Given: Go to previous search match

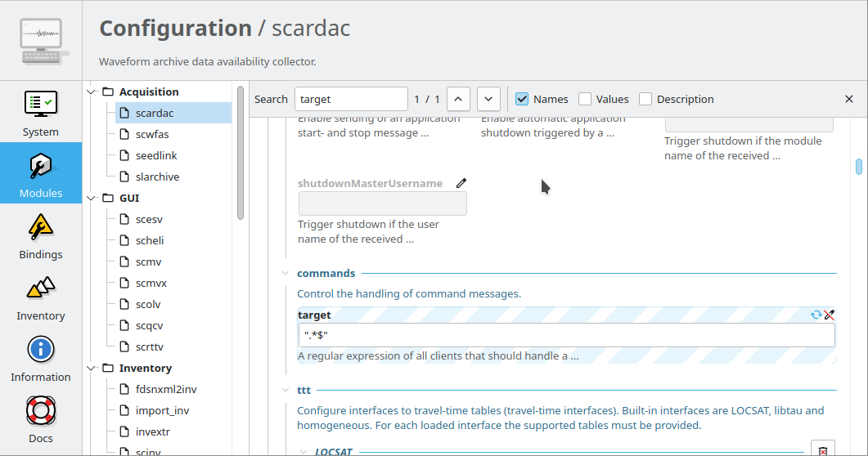Looking at the screenshot, I should click(457, 99).
